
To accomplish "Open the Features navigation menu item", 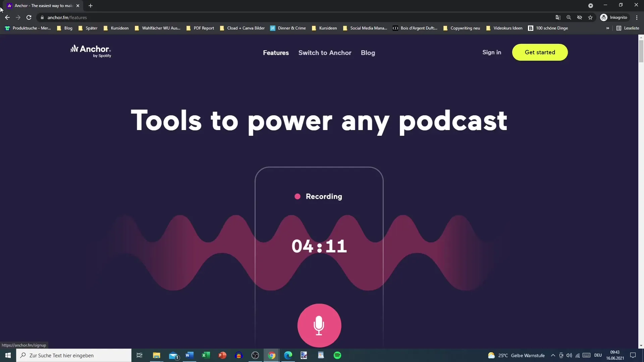I will point(276,53).
